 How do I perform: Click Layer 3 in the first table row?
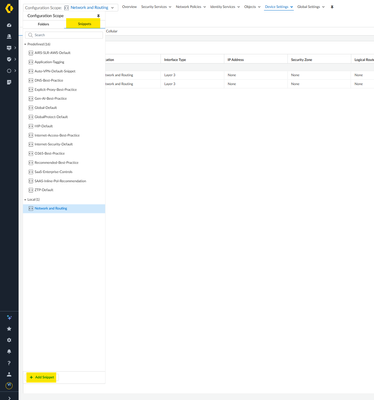click(x=170, y=75)
